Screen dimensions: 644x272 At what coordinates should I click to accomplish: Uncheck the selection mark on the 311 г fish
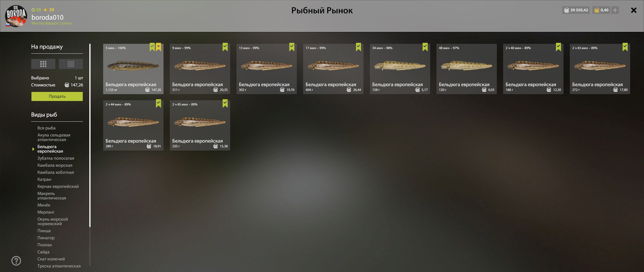click(225, 47)
